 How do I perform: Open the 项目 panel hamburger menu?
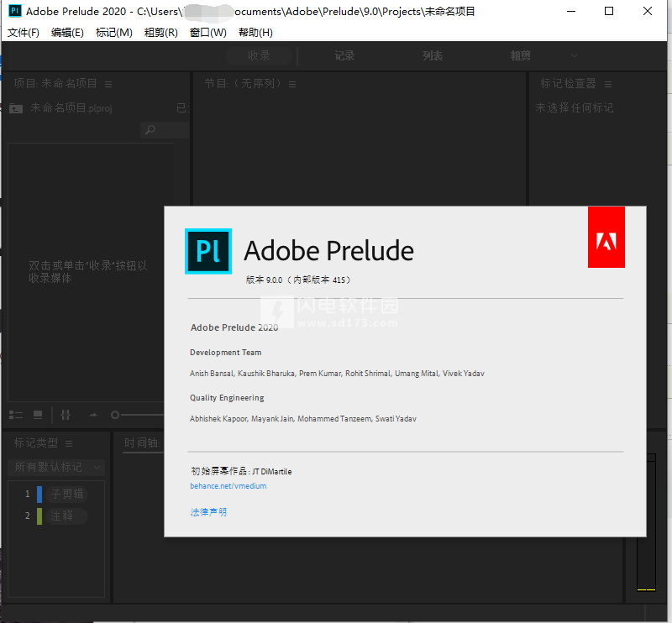(108, 84)
